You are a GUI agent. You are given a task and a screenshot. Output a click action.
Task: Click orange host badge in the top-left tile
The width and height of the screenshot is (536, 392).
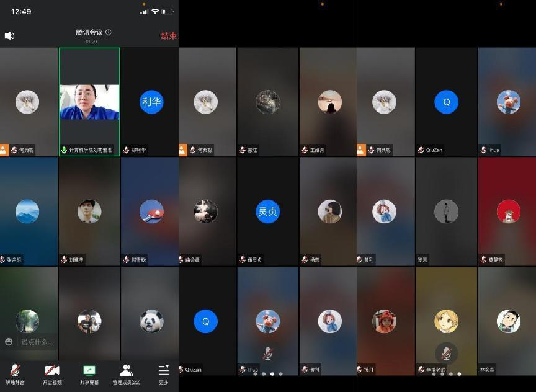click(4, 150)
